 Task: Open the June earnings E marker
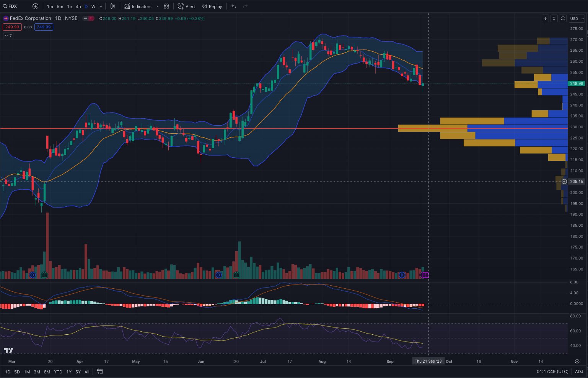pyautogui.click(x=236, y=275)
